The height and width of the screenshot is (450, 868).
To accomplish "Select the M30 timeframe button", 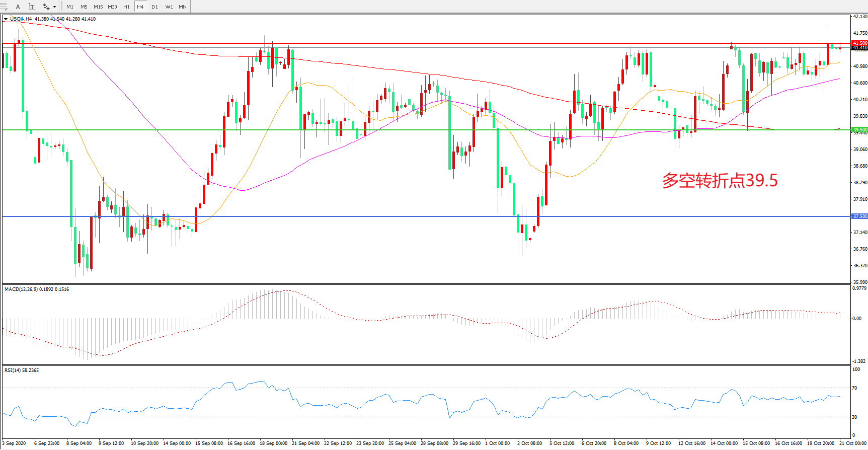I will click(x=112, y=7).
